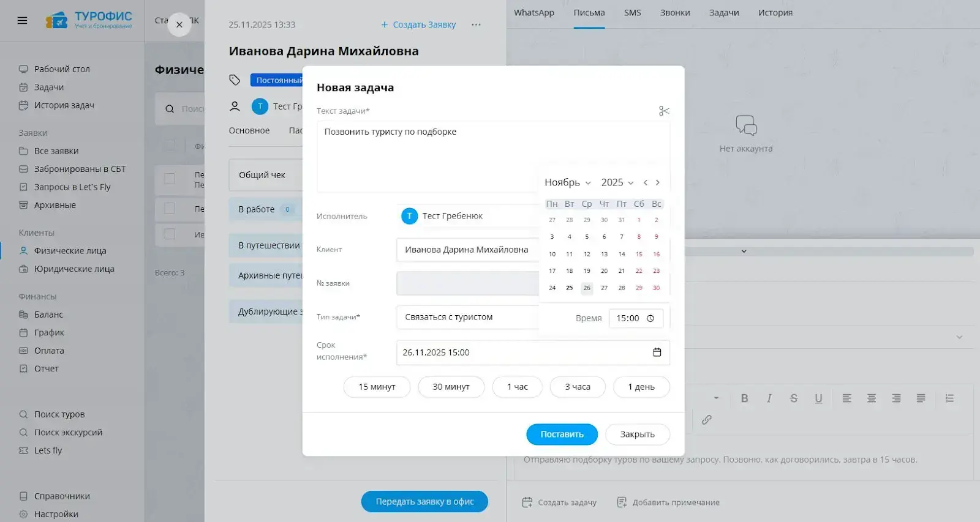Open the font dropdown arrow before Bold

pos(716,398)
